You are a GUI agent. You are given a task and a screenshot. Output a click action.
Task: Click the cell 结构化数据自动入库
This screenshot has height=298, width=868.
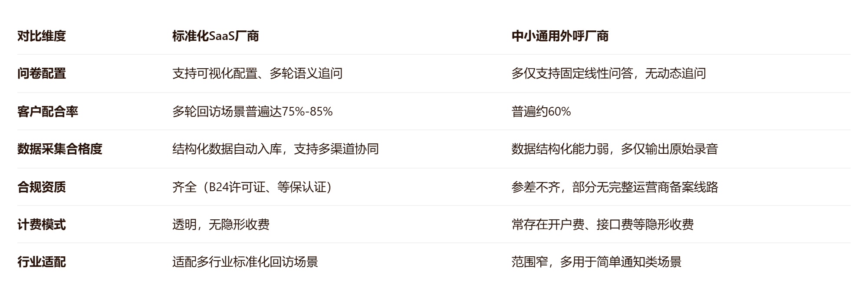(276, 149)
